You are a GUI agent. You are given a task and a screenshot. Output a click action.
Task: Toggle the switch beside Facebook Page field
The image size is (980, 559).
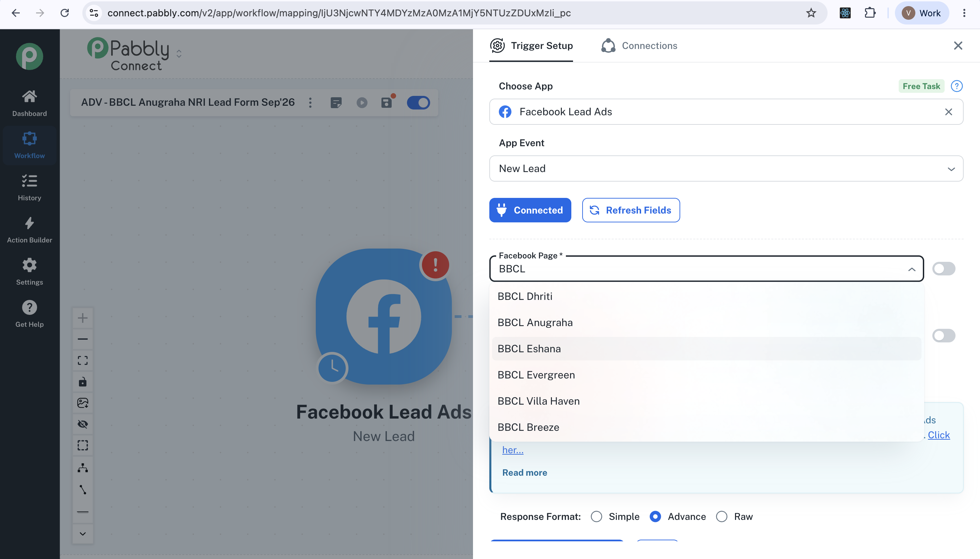tap(944, 269)
